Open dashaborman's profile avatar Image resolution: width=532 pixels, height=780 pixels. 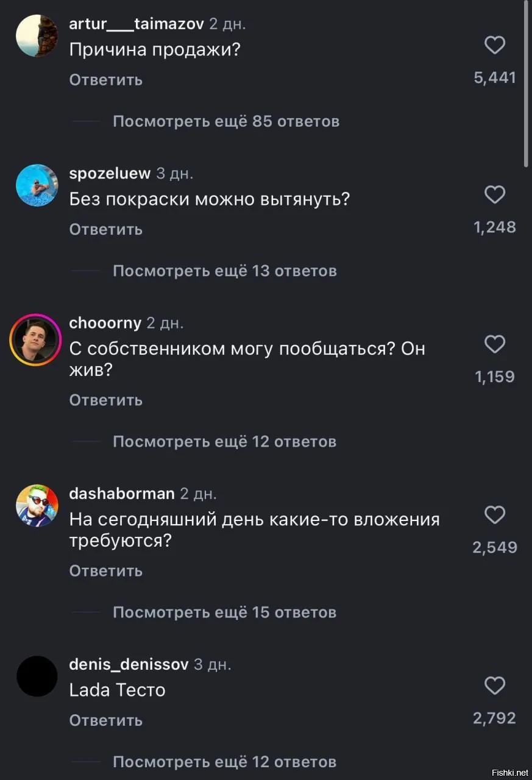pos(37,506)
